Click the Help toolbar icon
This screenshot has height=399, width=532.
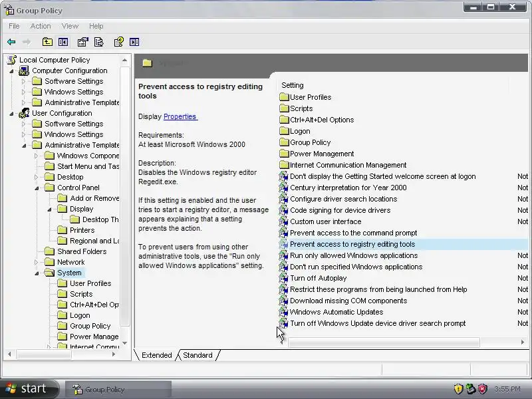point(119,42)
